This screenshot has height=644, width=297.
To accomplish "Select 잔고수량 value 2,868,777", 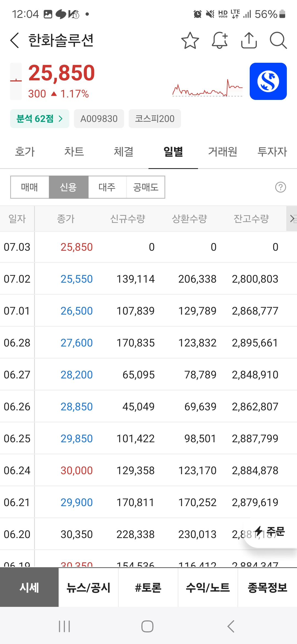I will click(255, 311).
